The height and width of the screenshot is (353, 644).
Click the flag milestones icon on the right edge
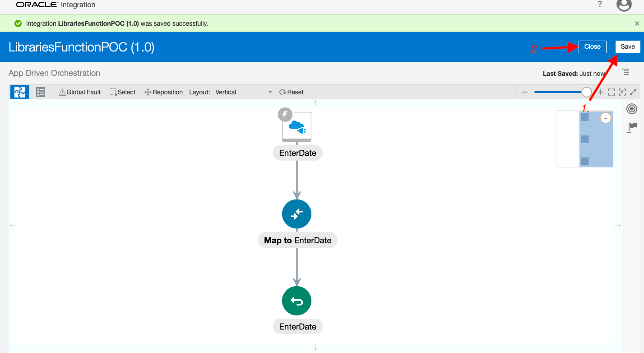[632, 127]
